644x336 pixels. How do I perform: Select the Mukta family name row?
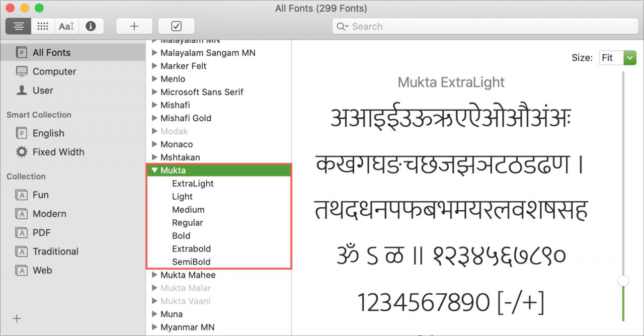coord(219,171)
